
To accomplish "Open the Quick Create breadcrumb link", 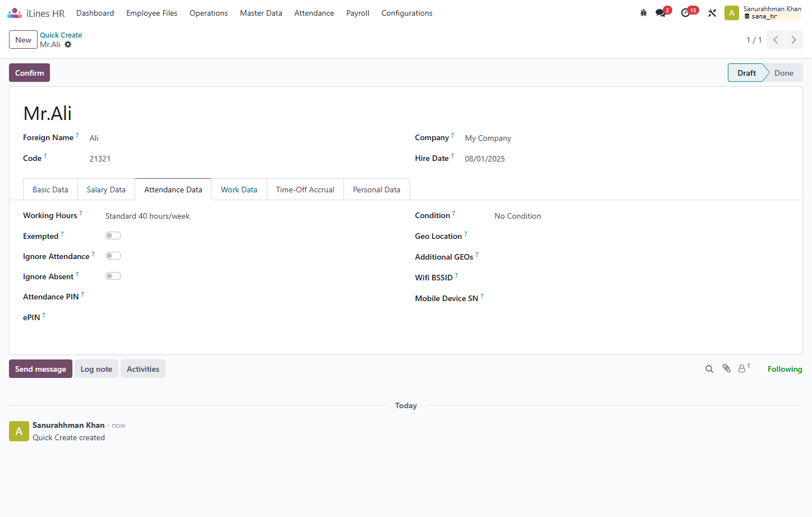I will (61, 35).
